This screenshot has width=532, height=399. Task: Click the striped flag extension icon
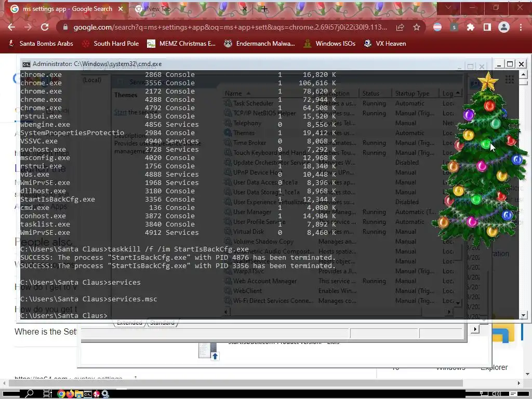tap(437, 27)
